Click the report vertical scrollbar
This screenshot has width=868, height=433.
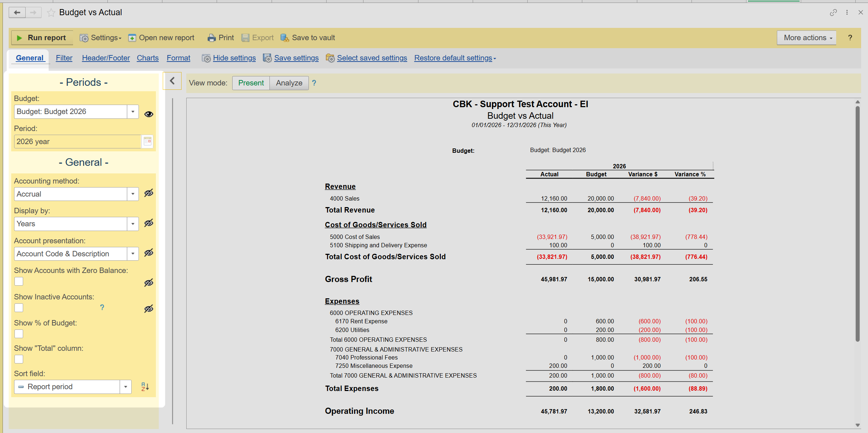coord(857,224)
